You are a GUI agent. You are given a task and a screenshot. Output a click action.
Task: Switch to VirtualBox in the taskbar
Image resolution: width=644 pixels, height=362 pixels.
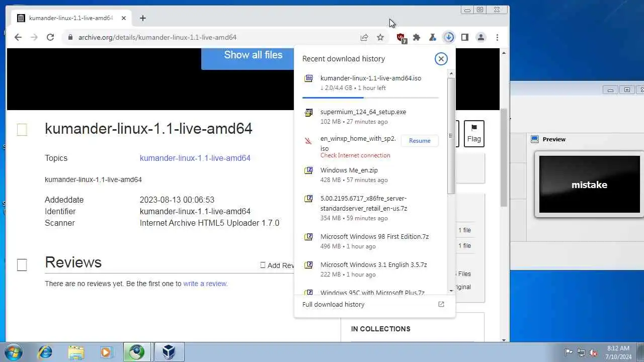tap(169, 352)
